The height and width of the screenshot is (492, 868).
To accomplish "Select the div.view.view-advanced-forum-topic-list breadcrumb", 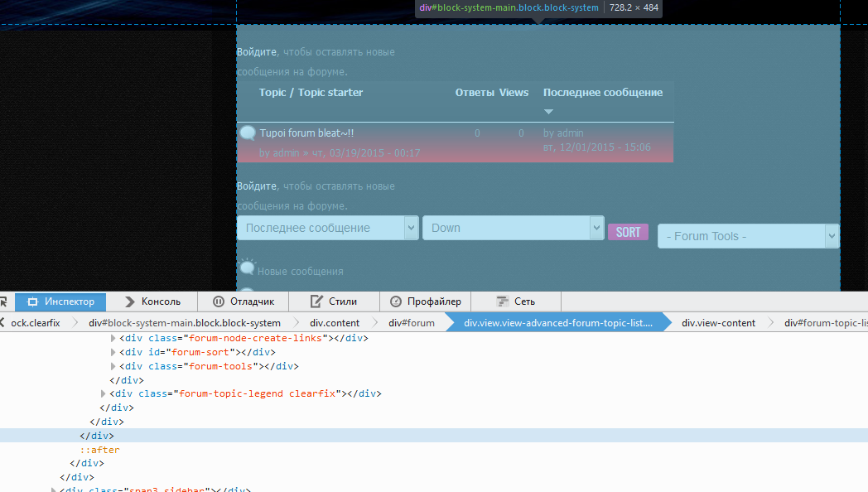I will (x=558, y=323).
